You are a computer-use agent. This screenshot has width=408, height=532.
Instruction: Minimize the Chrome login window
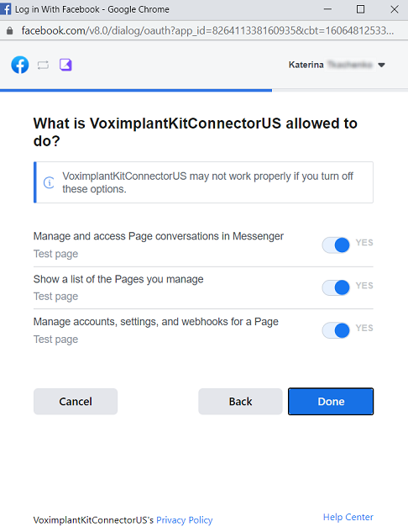click(327, 9)
